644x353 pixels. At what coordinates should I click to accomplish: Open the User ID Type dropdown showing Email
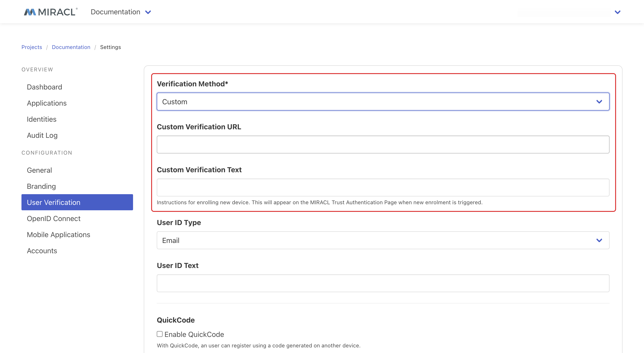pyautogui.click(x=383, y=240)
